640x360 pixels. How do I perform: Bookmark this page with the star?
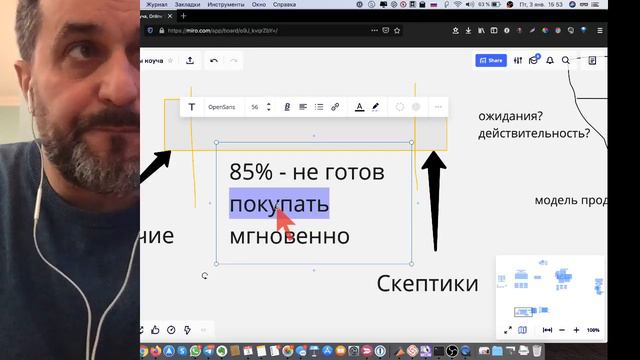pyautogui.click(x=397, y=30)
